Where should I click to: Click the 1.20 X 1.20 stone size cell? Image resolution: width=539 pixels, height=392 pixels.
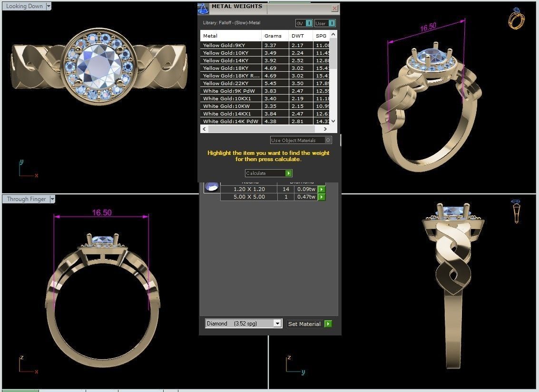249,189
